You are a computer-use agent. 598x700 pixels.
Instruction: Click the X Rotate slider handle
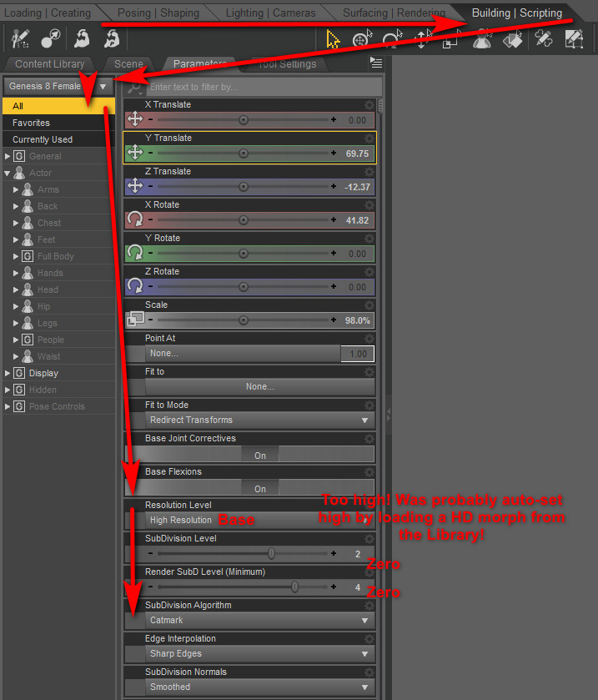click(x=244, y=220)
